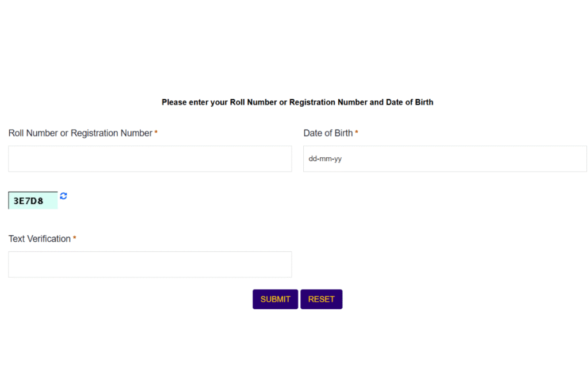This screenshot has width=588, height=392.
Task: Click "Registration Number" in the bold heading
Action: click(328, 102)
